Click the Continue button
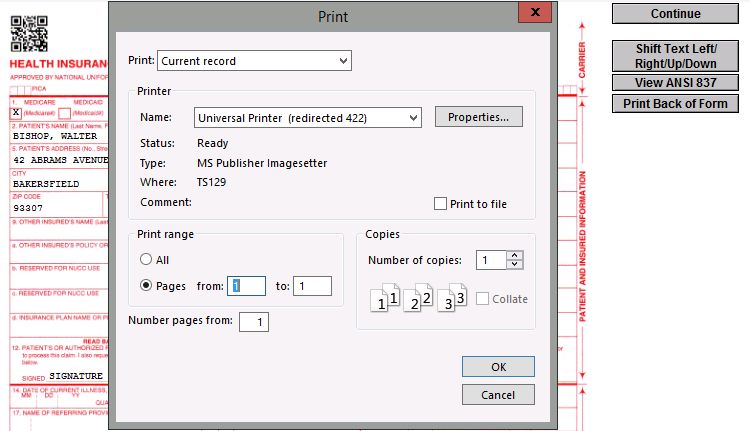 pyautogui.click(x=675, y=14)
